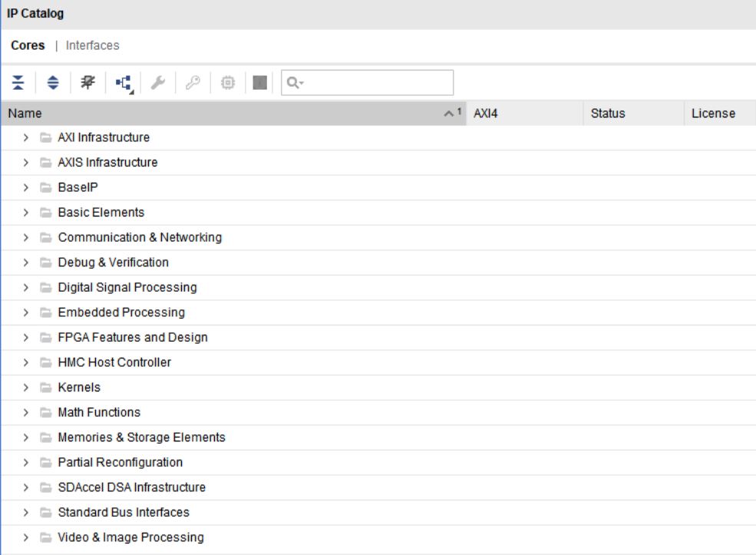756x555 pixels.
Task: Select Video & Image Processing text
Action: click(x=130, y=537)
